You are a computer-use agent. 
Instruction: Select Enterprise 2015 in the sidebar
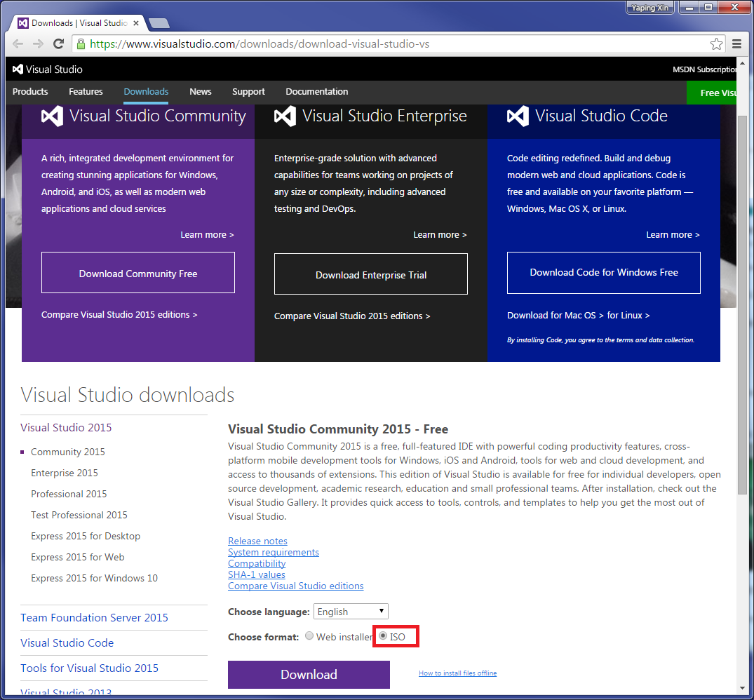(65, 473)
